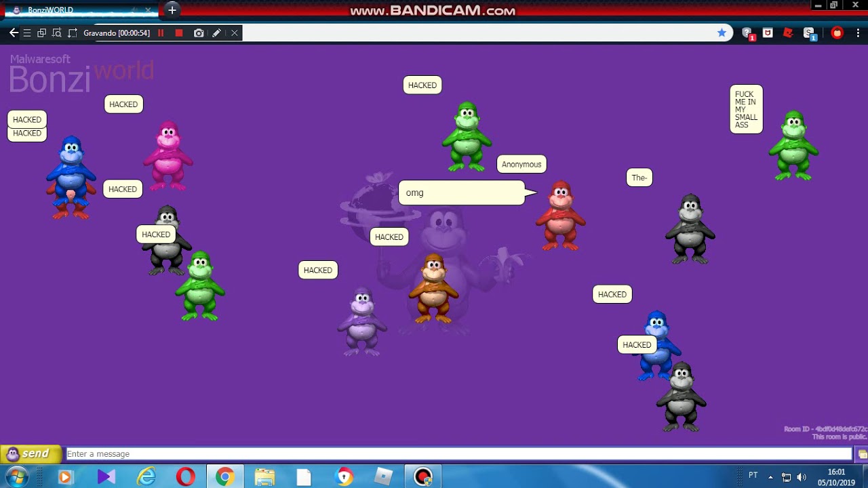
Task: Click the PT language indicator
Action: [753, 475]
